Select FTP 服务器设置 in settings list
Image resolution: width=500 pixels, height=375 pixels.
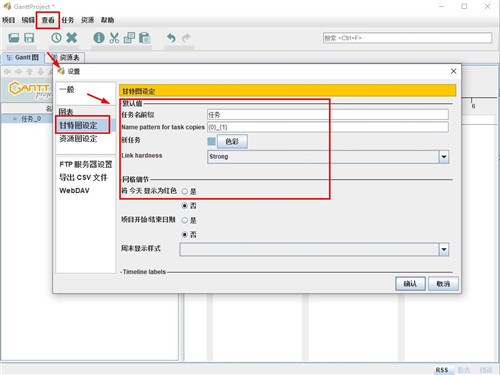86,164
